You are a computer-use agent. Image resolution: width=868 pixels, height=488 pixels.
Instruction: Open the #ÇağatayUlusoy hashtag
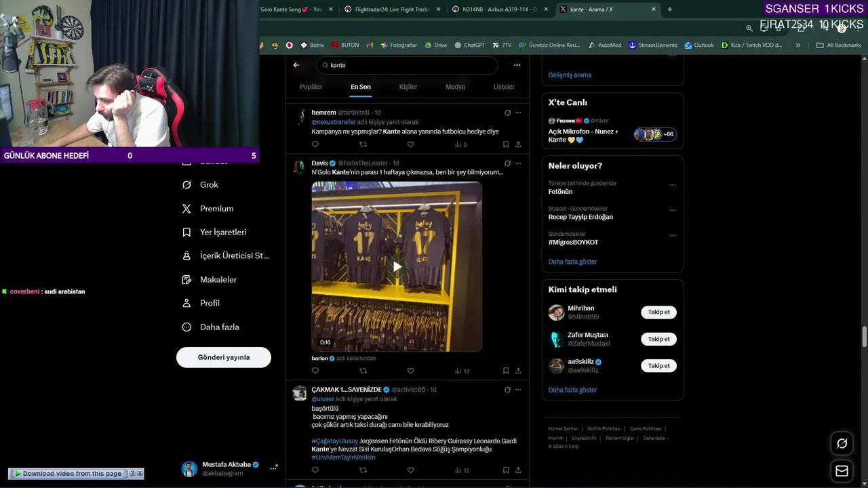334,441
